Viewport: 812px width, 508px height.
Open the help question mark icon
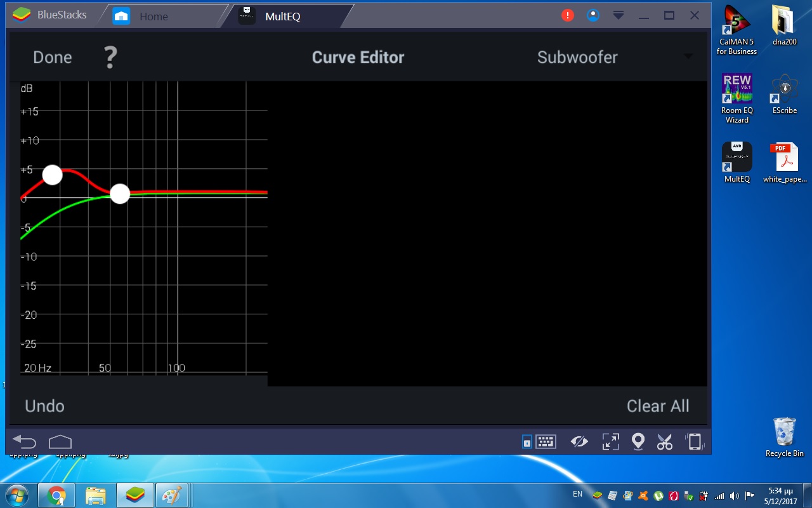click(x=110, y=57)
